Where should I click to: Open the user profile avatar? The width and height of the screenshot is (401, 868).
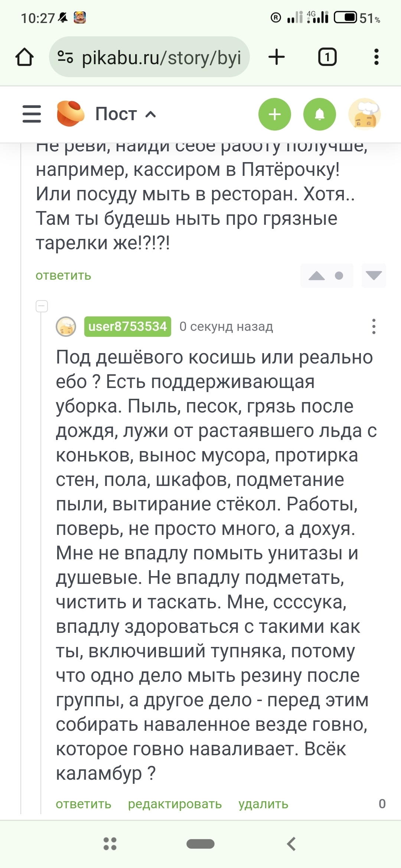coord(365,114)
